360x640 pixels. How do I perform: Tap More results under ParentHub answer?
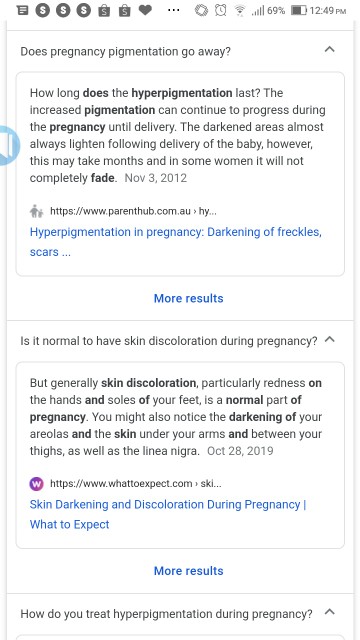point(189,298)
